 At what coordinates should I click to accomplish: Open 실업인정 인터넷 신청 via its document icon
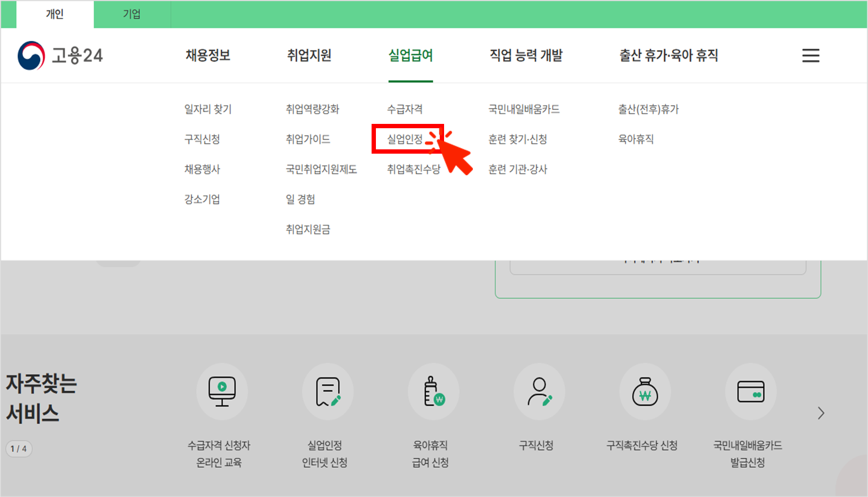click(327, 391)
